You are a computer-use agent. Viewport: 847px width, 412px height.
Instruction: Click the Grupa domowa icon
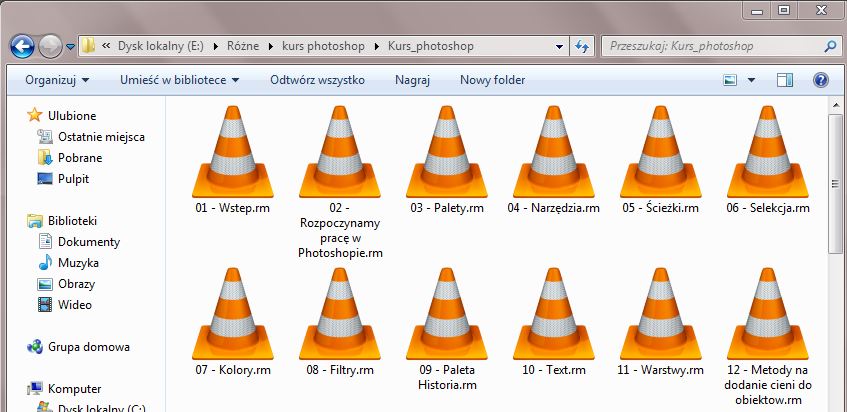point(35,347)
